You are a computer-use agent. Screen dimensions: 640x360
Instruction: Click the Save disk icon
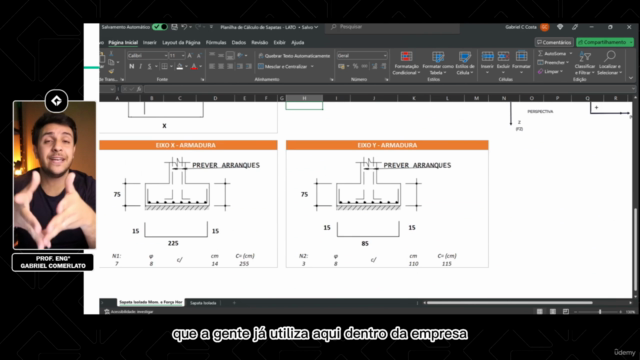(174, 27)
